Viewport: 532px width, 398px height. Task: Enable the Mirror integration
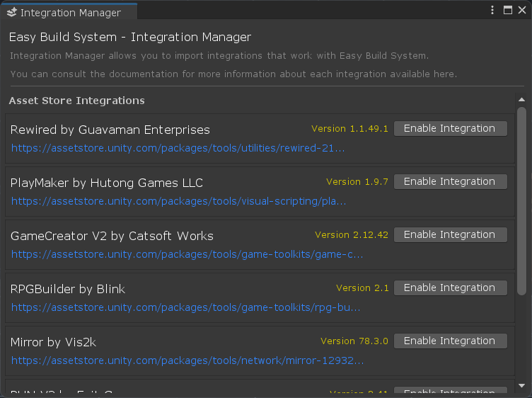click(x=450, y=341)
